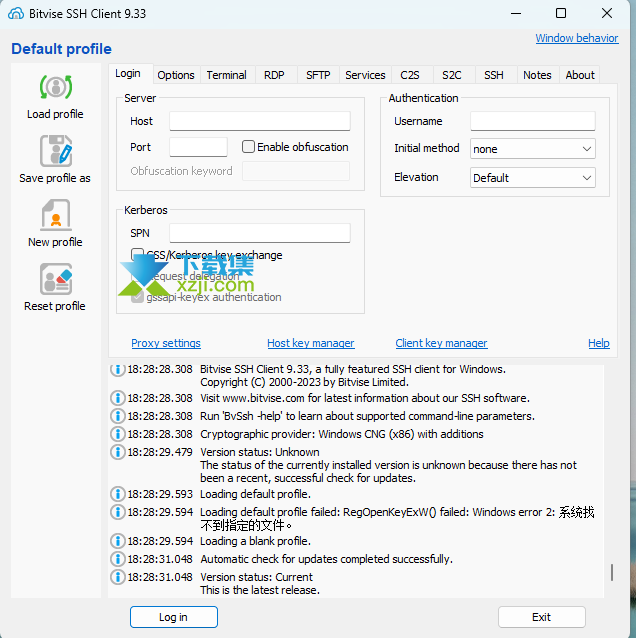Click the Exit button
This screenshot has height=638, width=636.
(542, 617)
